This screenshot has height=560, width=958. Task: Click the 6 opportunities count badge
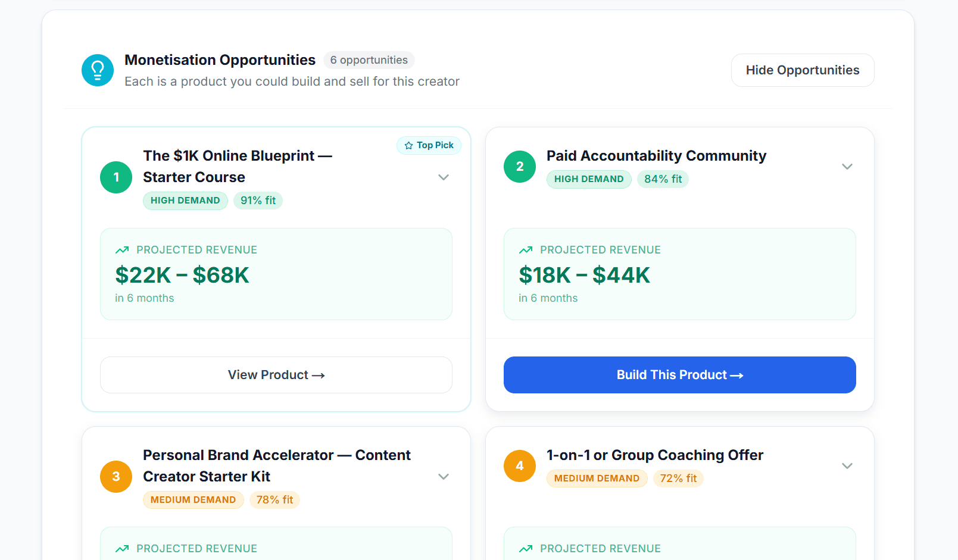[x=369, y=60]
